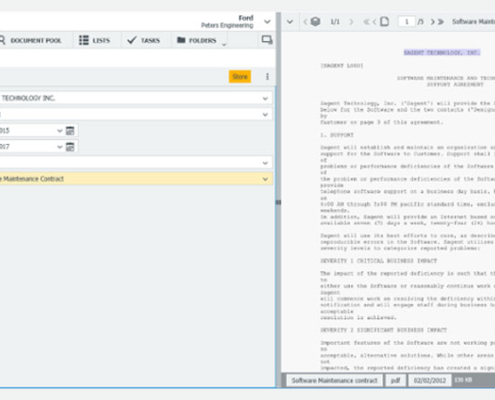Click the SEVERITY 1 CRITICAL BUSINESS IMPACT heading
495x400 pixels.
[x=379, y=261]
